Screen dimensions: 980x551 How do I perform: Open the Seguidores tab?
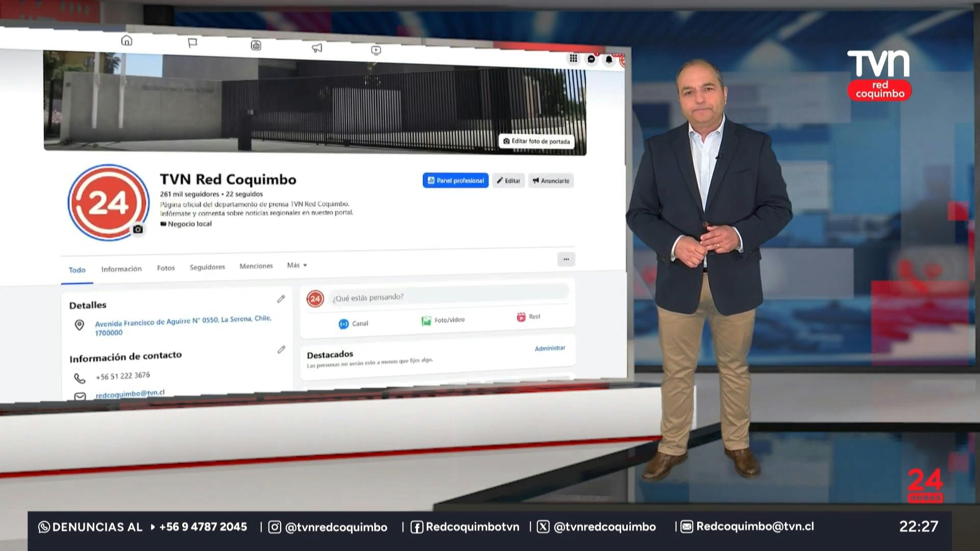[x=207, y=267]
